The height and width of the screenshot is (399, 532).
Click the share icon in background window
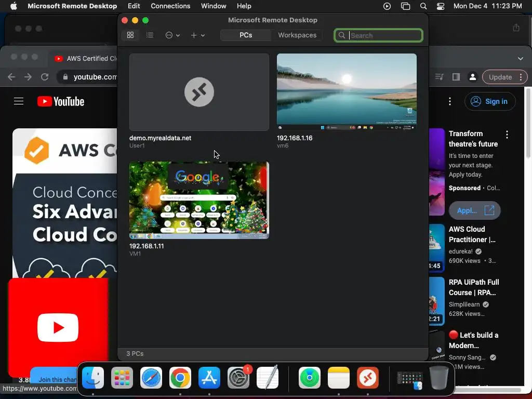point(516,28)
